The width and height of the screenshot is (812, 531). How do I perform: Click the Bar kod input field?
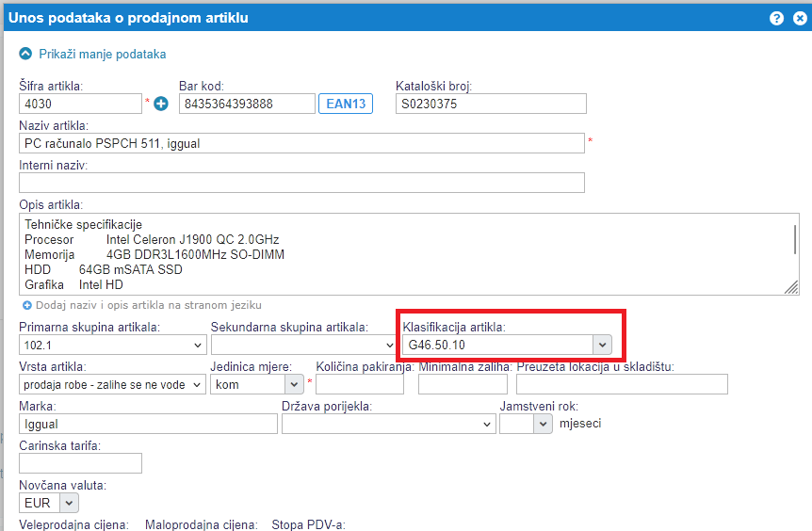(x=246, y=104)
